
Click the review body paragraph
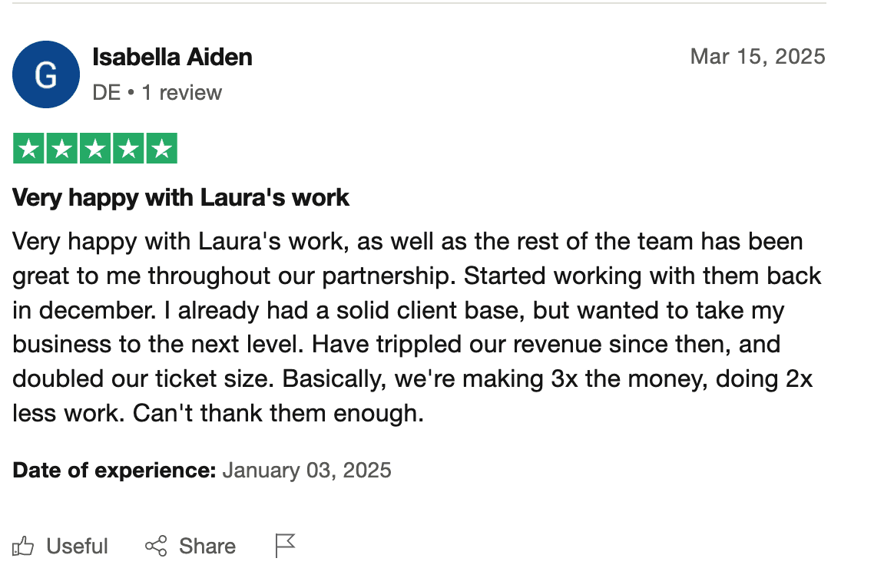(417, 327)
